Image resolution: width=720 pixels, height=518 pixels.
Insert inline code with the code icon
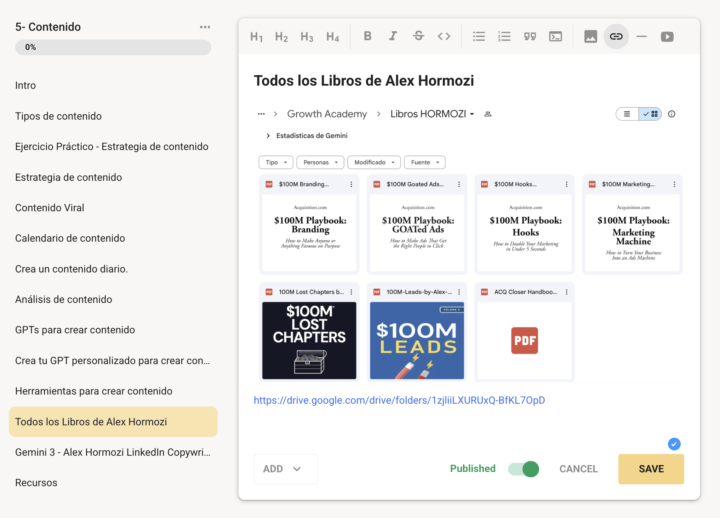click(x=444, y=36)
